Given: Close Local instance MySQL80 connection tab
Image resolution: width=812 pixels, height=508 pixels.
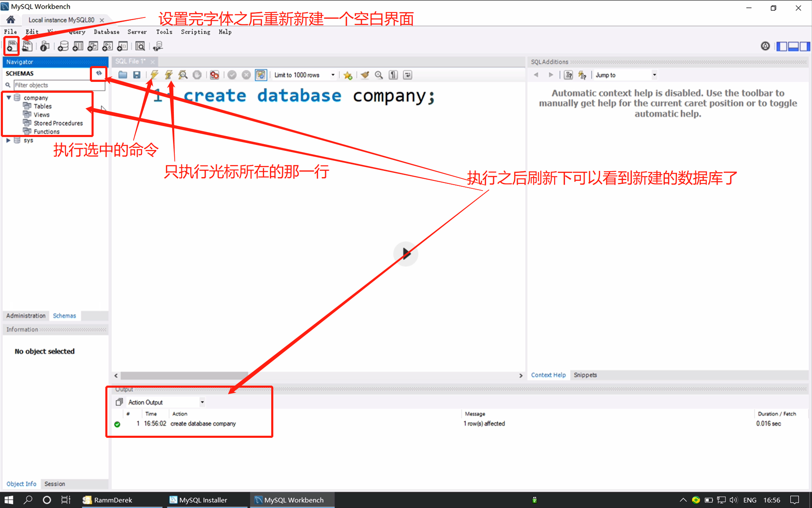Looking at the screenshot, I should click(x=102, y=20).
